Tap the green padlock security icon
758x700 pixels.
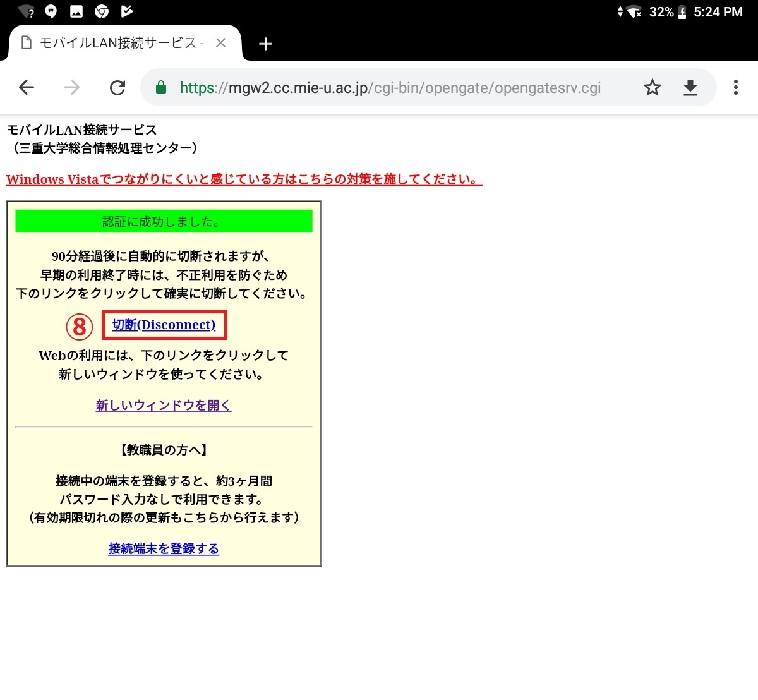click(x=161, y=87)
